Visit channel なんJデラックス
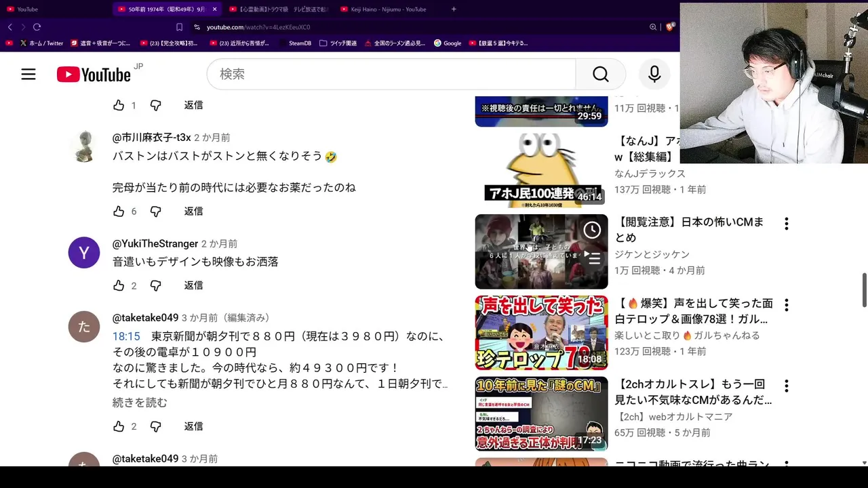This screenshot has width=868, height=488. coord(650,174)
